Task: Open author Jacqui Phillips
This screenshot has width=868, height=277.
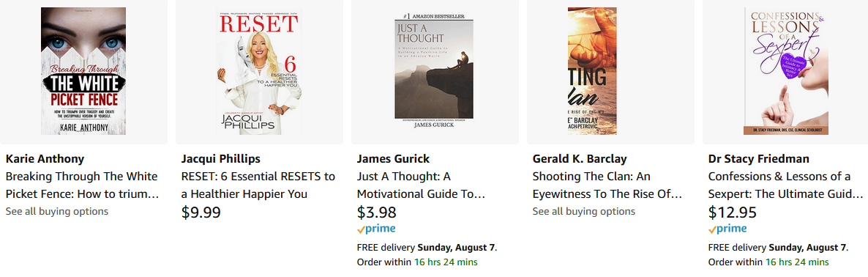Action: click(221, 159)
